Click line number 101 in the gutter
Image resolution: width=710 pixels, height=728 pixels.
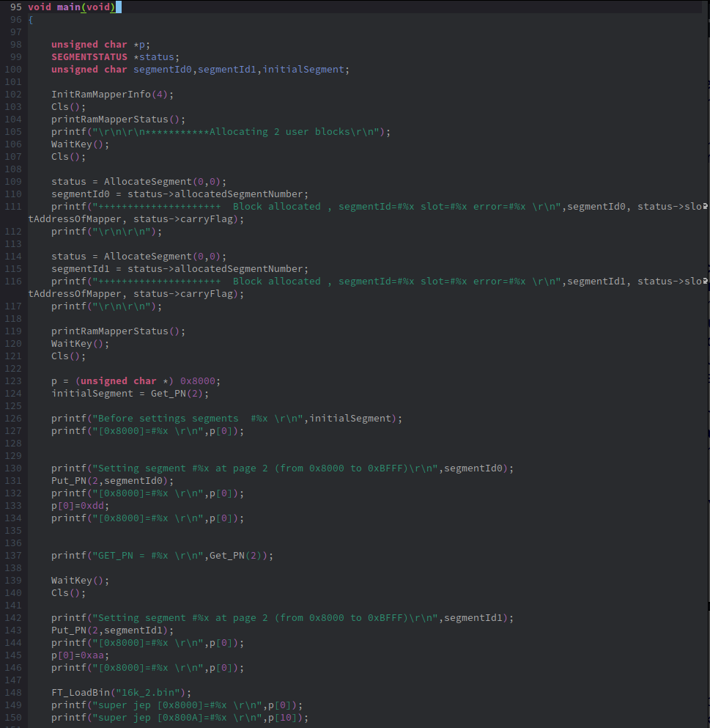[x=13, y=81]
